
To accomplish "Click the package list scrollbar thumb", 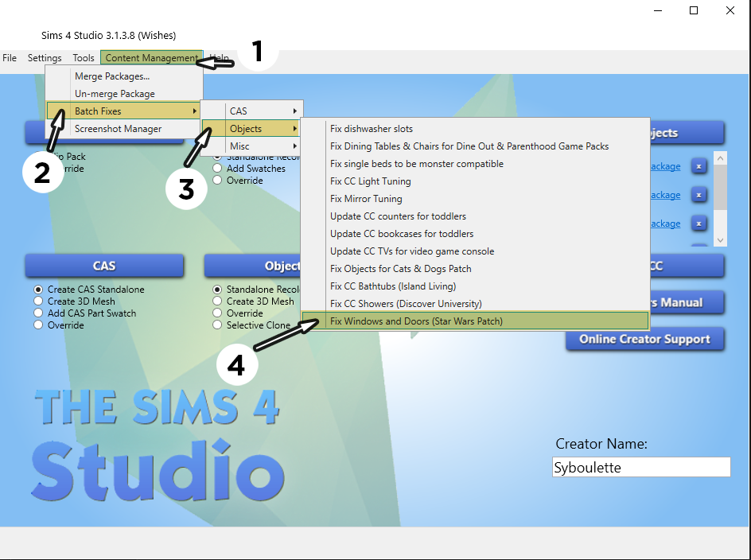I will point(720,187).
